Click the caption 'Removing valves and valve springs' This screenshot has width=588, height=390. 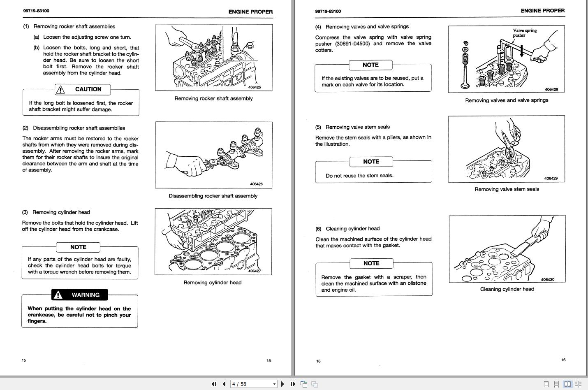click(507, 100)
